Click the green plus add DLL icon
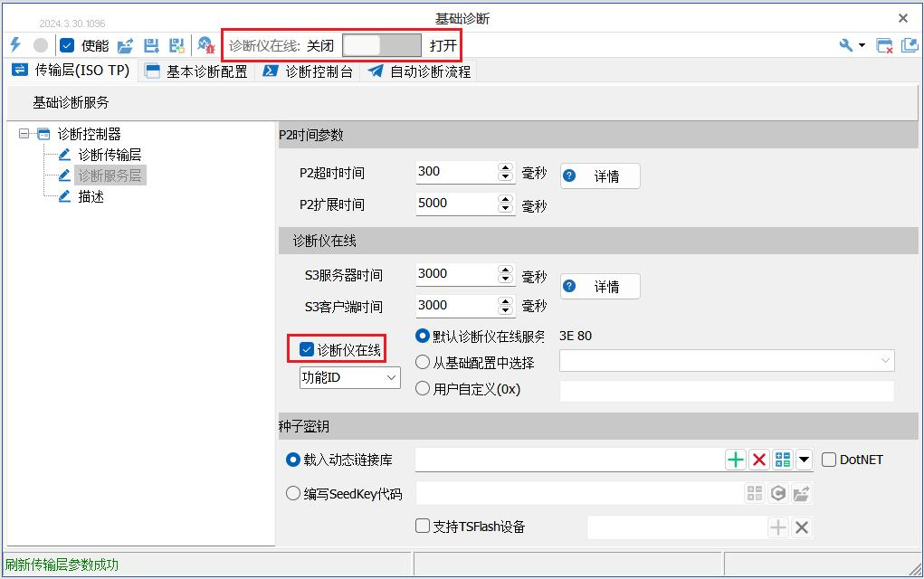924x579 pixels. (x=736, y=460)
